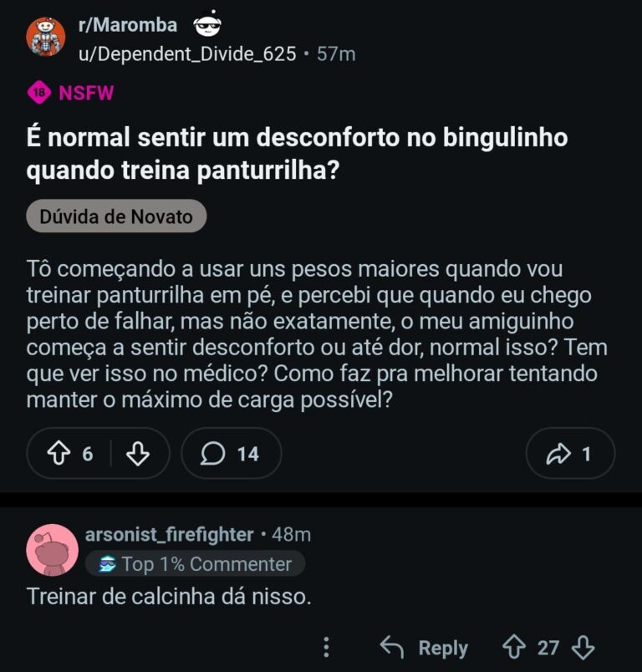Screen dimensions: 642x672
Task: Downvote arsonist_firefighter's comment
Action: point(583,647)
